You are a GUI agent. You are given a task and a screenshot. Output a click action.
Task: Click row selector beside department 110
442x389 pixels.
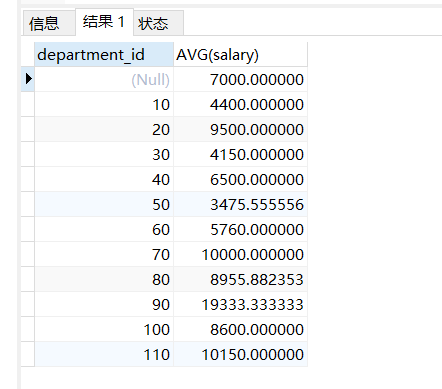pos(28,354)
